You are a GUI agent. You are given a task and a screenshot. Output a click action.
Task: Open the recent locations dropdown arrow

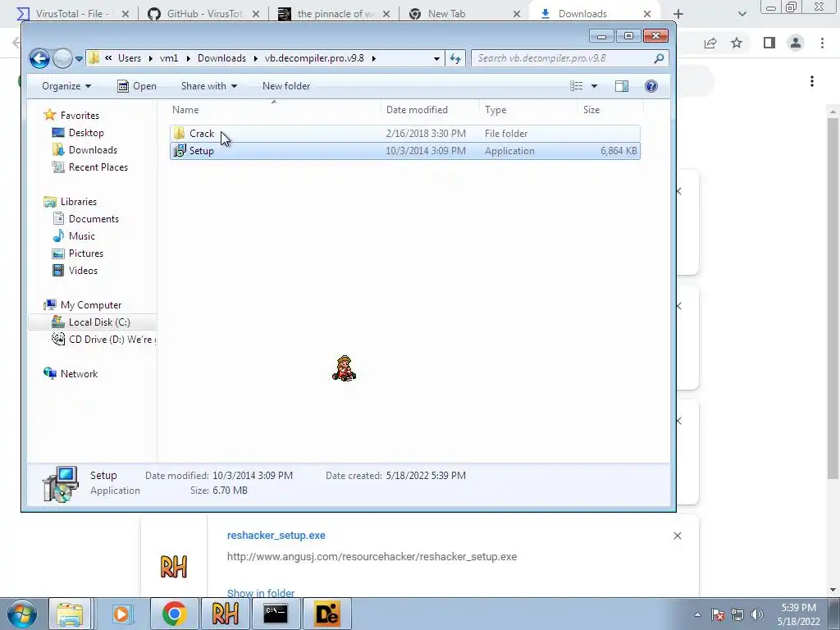(79, 58)
